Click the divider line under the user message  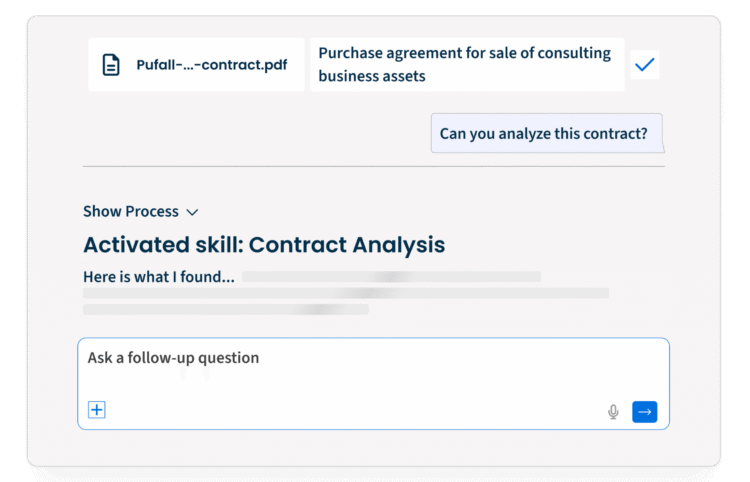[x=374, y=167]
